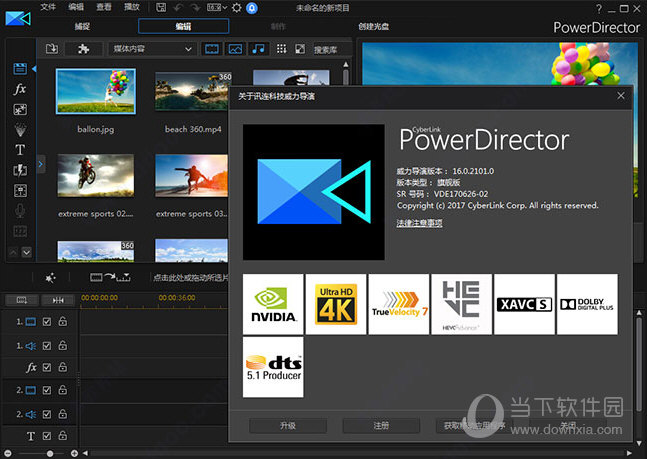Screen dimensions: 647x459
Task: Open the Effect Room (fx) panel
Action: coord(19,89)
